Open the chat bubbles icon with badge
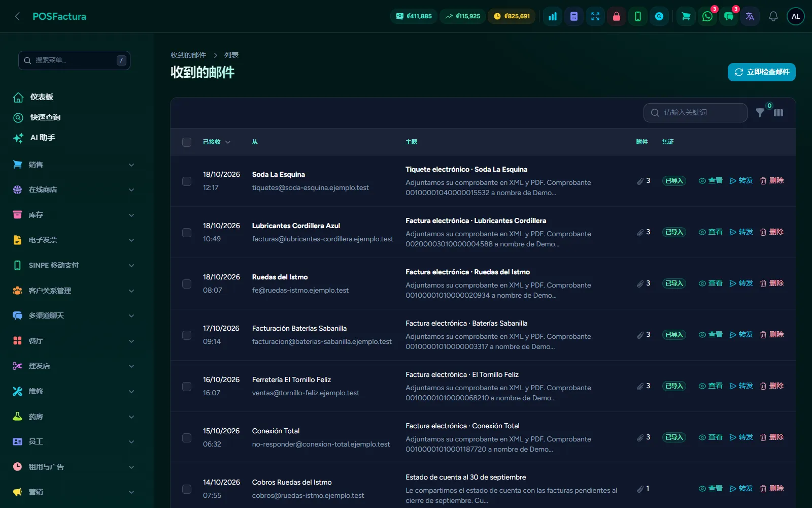The height and width of the screenshot is (508, 812). pyautogui.click(x=729, y=16)
